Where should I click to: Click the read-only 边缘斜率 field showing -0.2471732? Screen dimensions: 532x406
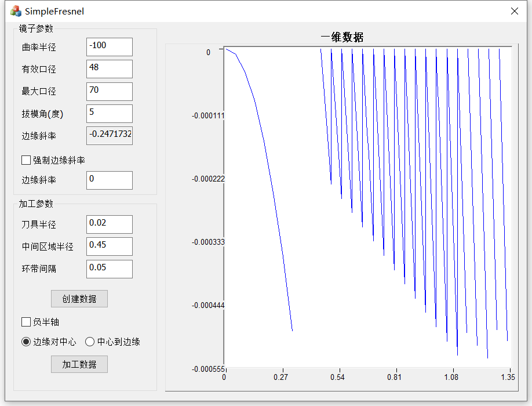click(109, 135)
